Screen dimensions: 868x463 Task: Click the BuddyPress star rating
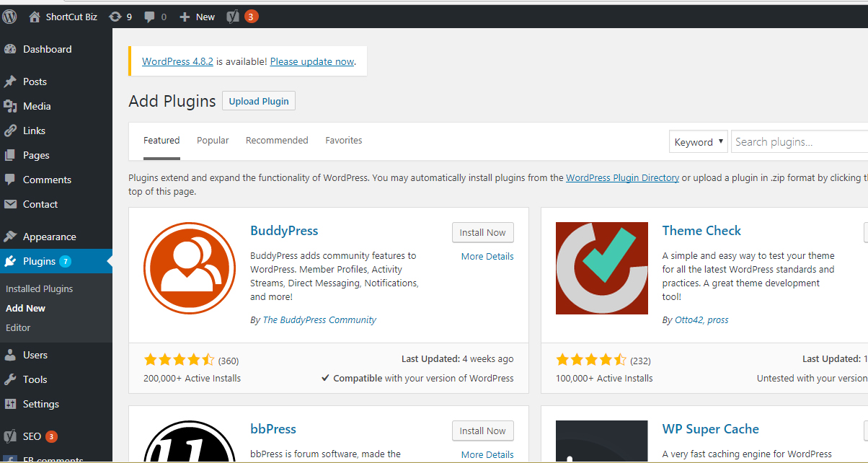[x=179, y=360]
